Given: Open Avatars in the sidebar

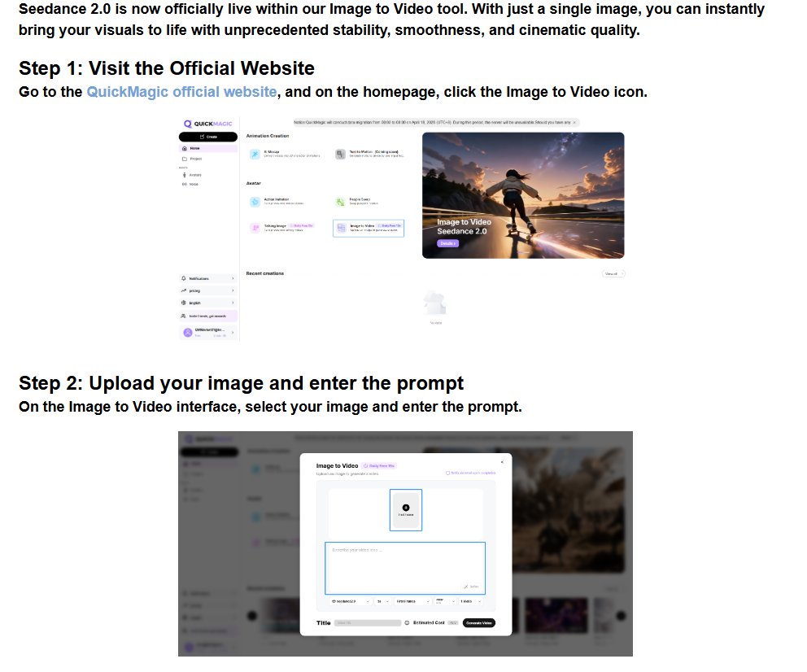Looking at the screenshot, I should coord(191,175).
